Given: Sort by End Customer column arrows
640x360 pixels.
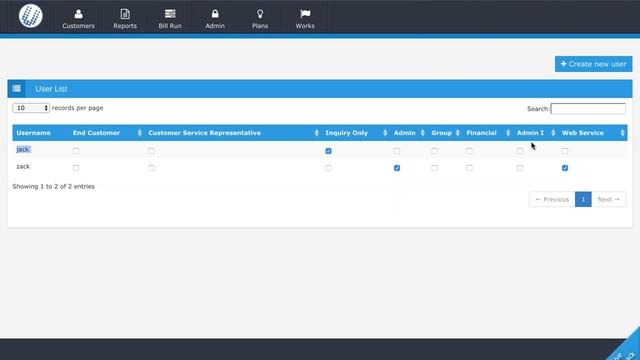Looking at the screenshot, I should coord(140,133).
